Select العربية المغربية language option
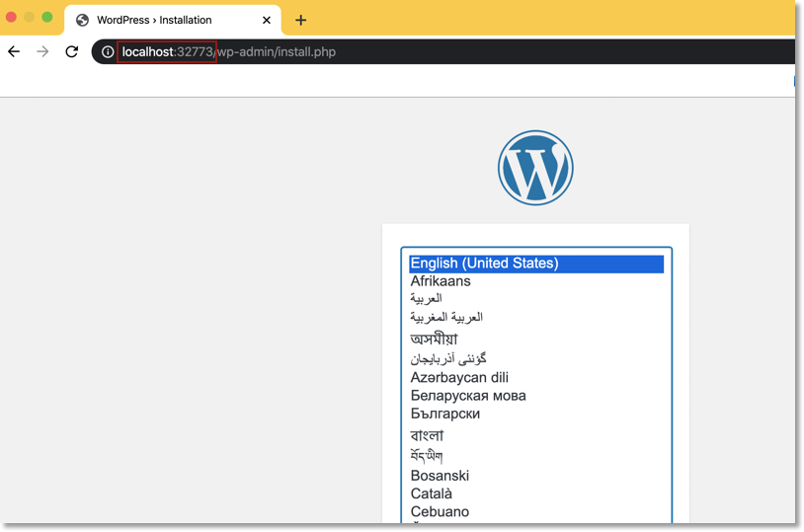 pyautogui.click(x=536, y=317)
